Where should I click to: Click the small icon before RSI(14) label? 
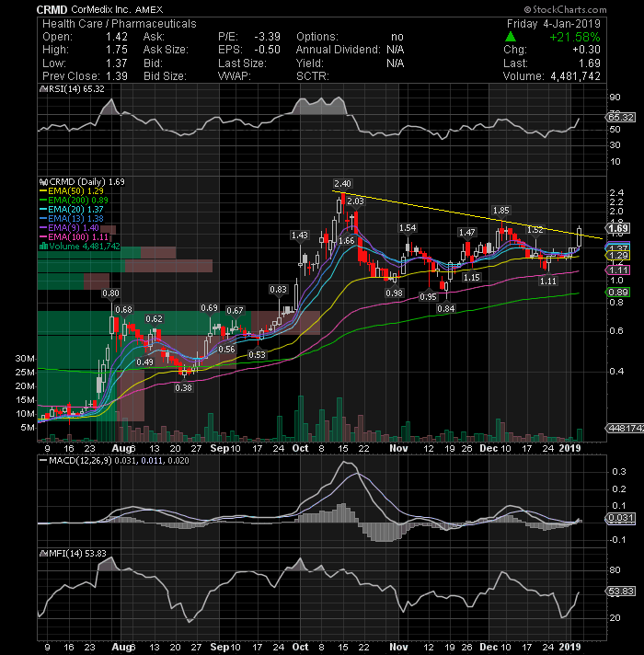(x=43, y=89)
